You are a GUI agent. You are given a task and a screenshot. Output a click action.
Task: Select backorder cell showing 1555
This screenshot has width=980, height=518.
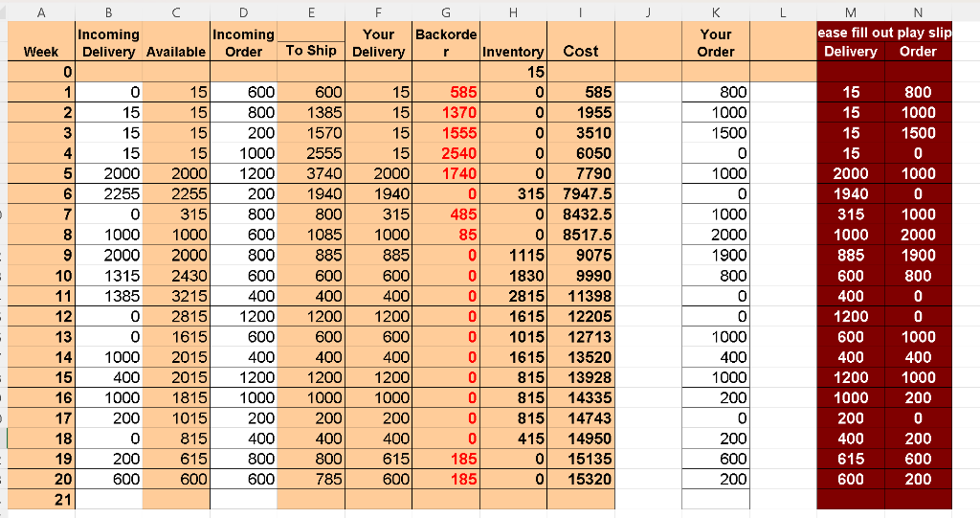pyautogui.click(x=446, y=133)
